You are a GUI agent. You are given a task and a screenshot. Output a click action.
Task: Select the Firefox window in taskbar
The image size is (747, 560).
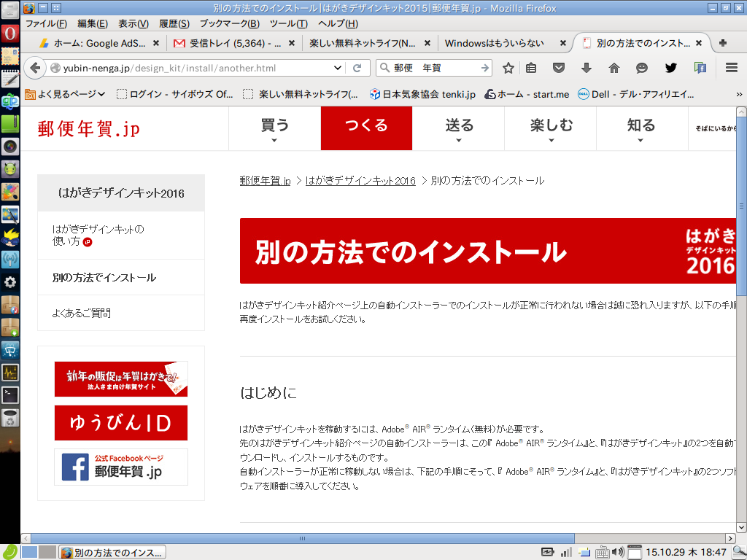click(x=112, y=553)
